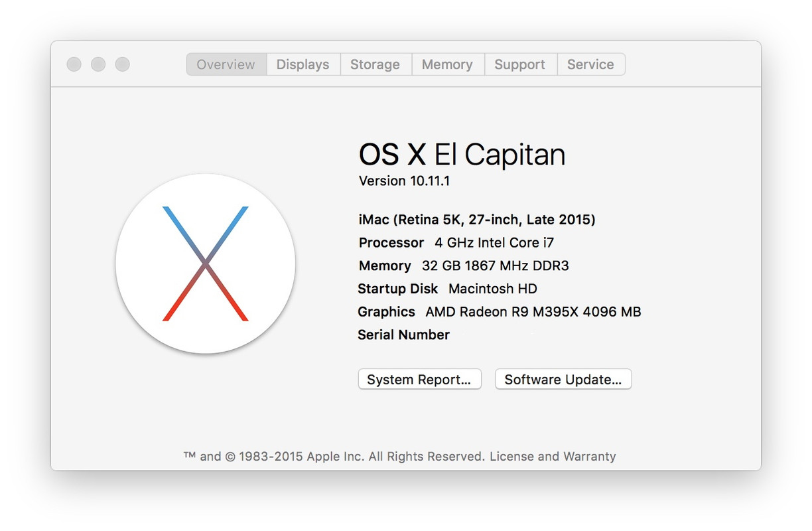Click the iMac model name text
The height and width of the screenshot is (531, 812).
coord(477,220)
